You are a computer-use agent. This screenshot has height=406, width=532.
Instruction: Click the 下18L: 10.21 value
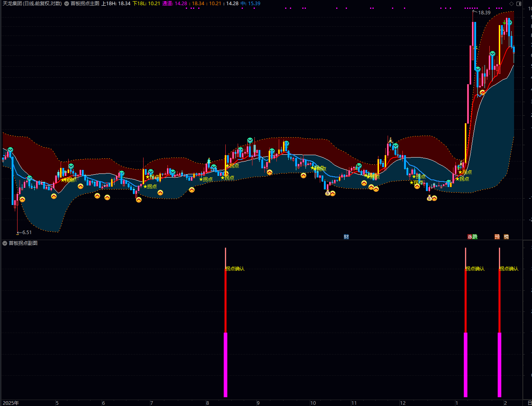(146, 4)
